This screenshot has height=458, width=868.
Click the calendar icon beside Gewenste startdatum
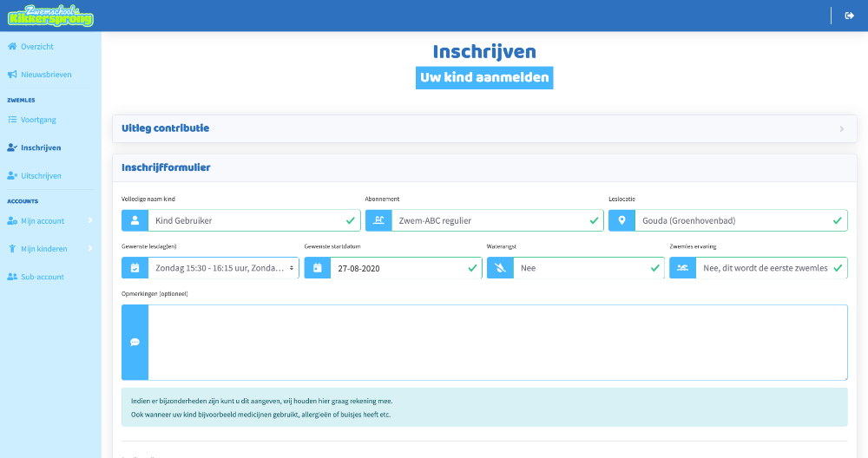(x=318, y=268)
